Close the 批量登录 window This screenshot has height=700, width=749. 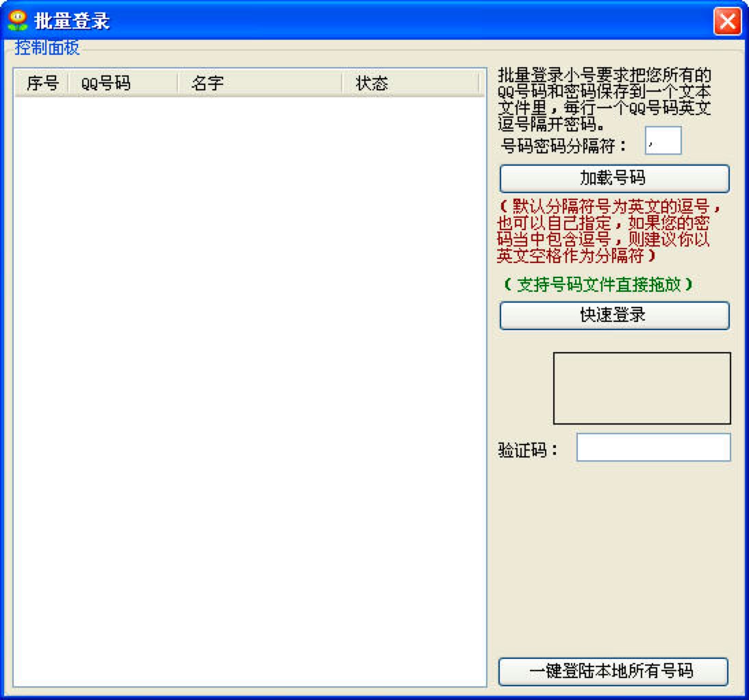point(727,21)
